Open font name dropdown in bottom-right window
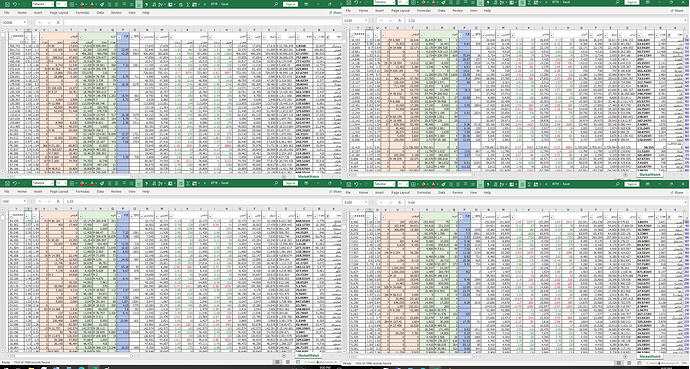Image resolution: width=690 pixels, height=369 pixels. pos(393,184)
